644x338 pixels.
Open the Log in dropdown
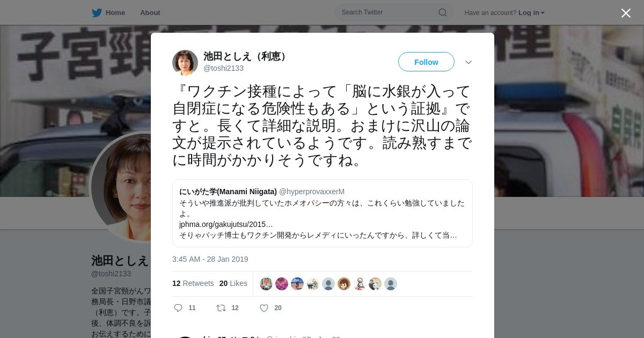(x=531, y=13)
